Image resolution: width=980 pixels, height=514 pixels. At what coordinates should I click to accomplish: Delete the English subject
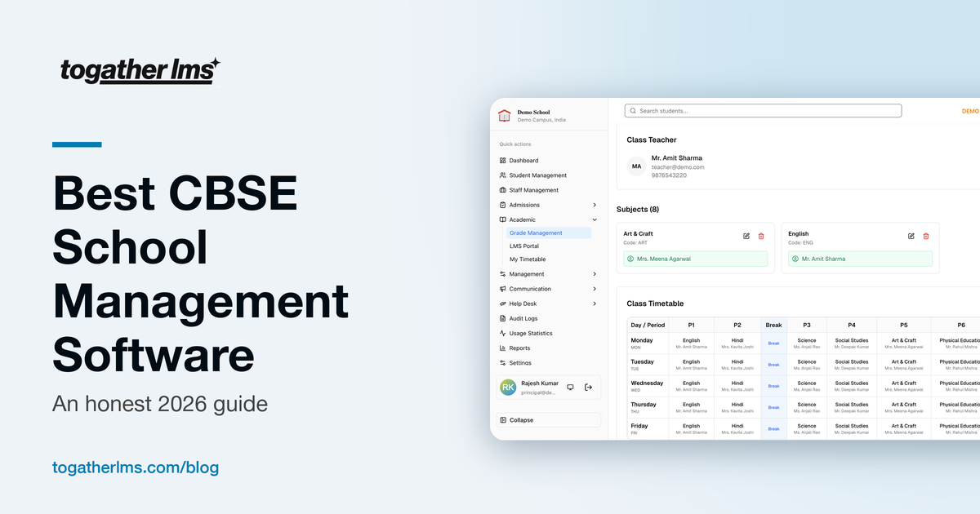coord(926,236)
